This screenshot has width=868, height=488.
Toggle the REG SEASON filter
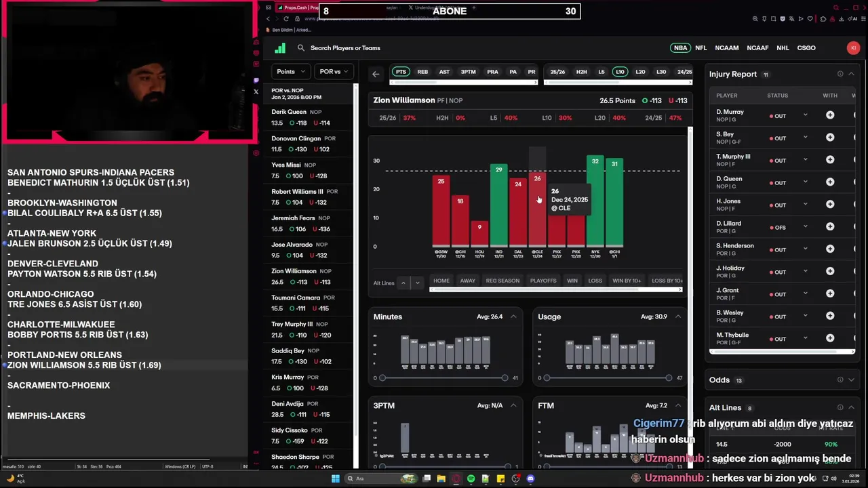502,281
